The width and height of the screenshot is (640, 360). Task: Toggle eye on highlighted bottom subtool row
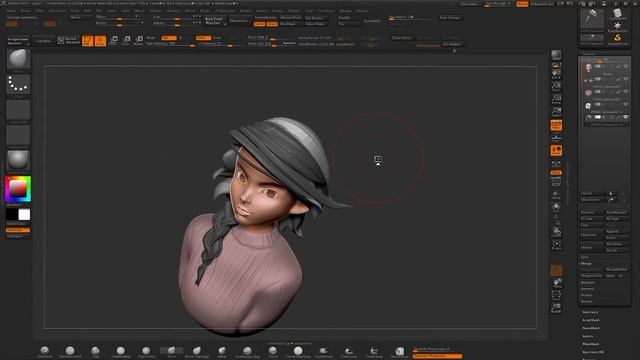tap(626, 117)
